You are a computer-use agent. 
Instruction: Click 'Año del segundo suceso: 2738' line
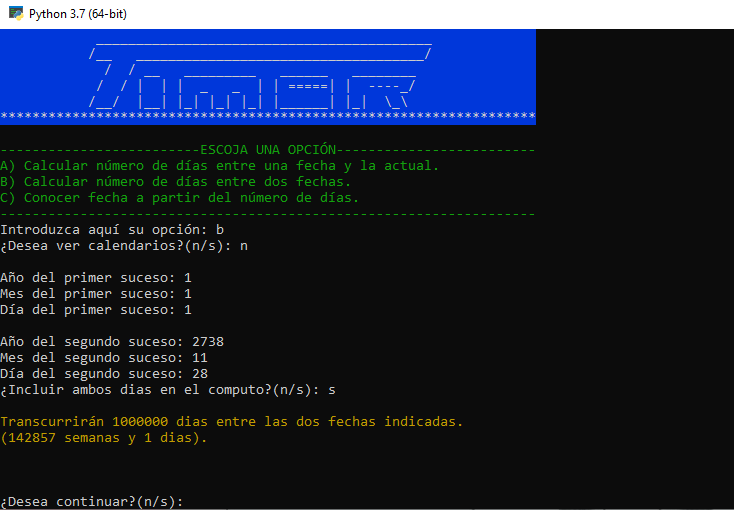(112, 342)
